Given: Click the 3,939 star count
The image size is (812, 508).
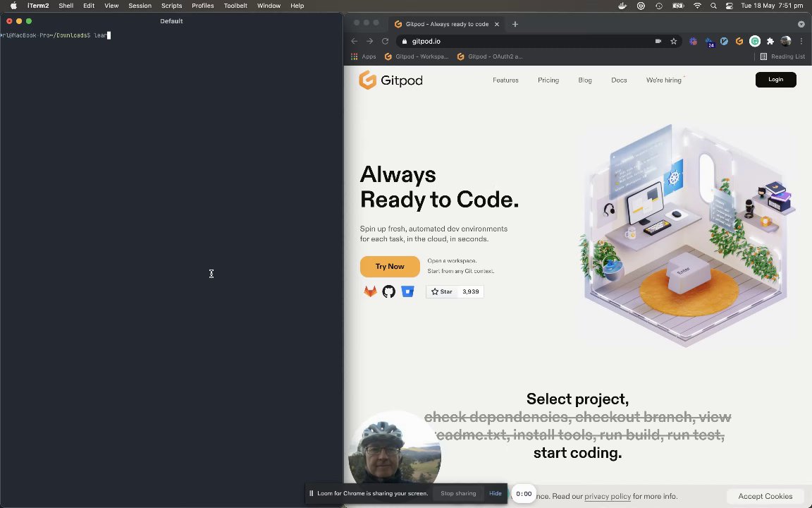Looking at the screenshot, I should click(x=471, y=292).
